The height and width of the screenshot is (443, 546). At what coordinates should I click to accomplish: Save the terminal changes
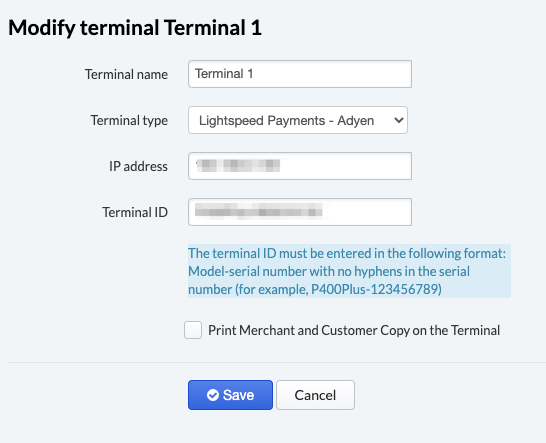(230, 395)
